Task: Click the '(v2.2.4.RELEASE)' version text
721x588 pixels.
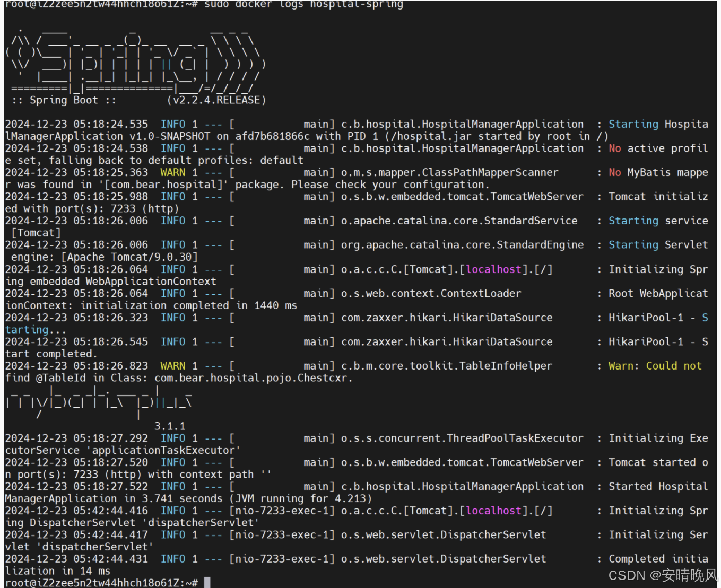Action: [x=216, y=100]
